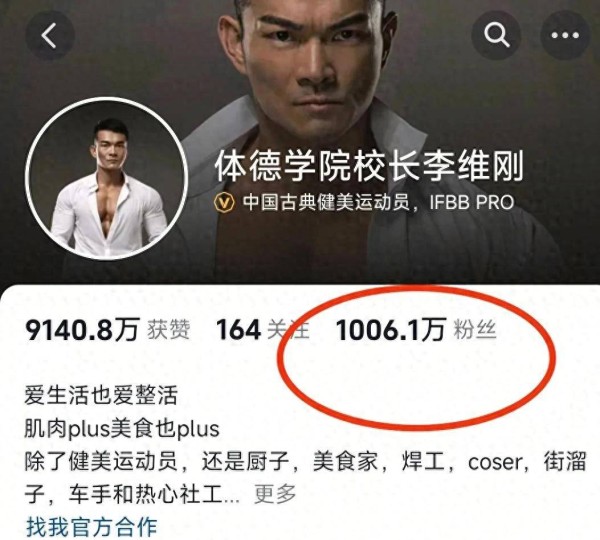Tap the username 体德学院校长李维刚

click(x=369, y=166)
